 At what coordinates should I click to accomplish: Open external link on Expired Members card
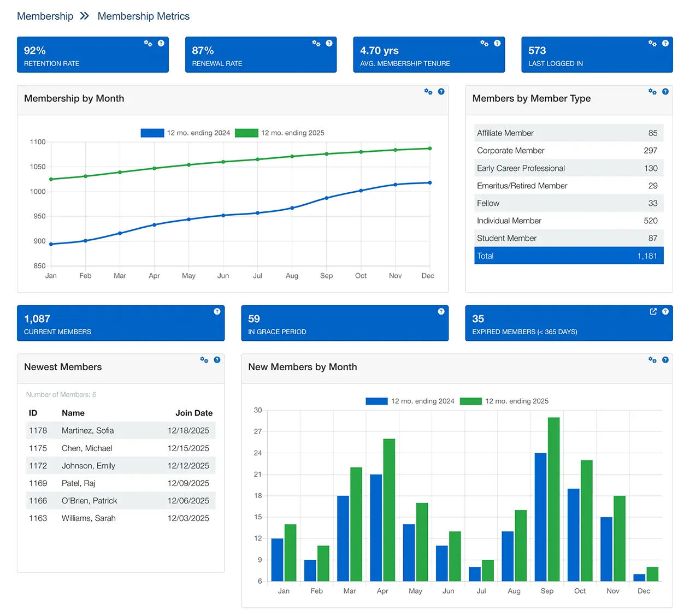[x=653, y=311]
